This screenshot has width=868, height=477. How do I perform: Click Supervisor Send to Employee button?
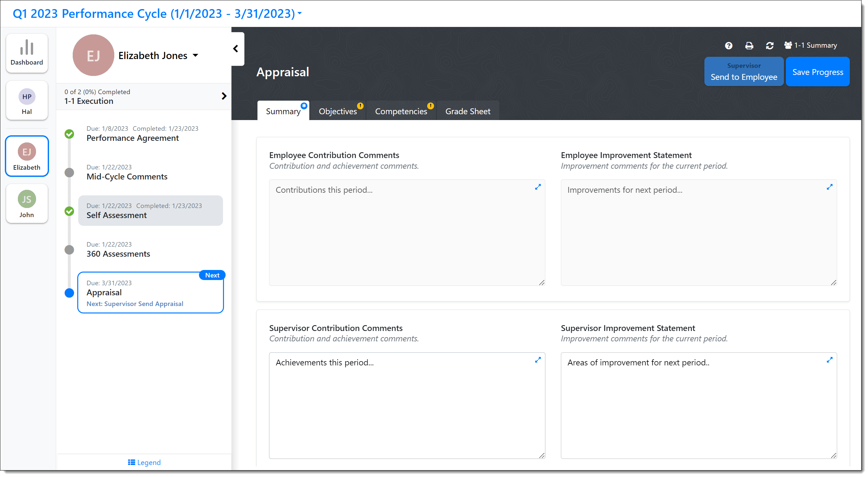[x=744, y=72]
